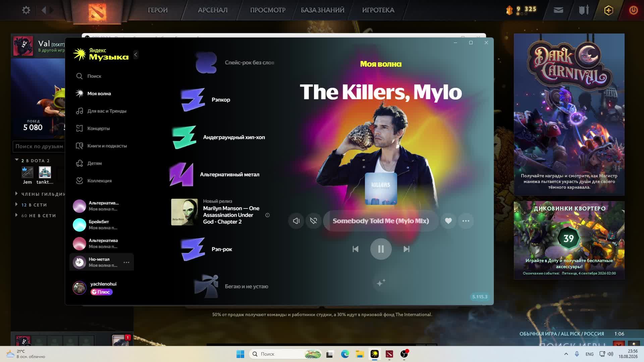644x362 pixels.
Task: Click Dota 2 power exit button
Action: coord(634,10)
